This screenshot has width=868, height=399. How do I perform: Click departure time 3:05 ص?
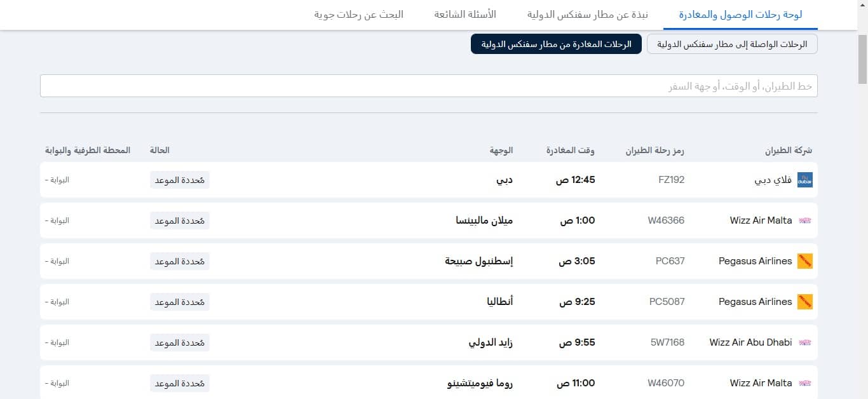click(577, 261)
